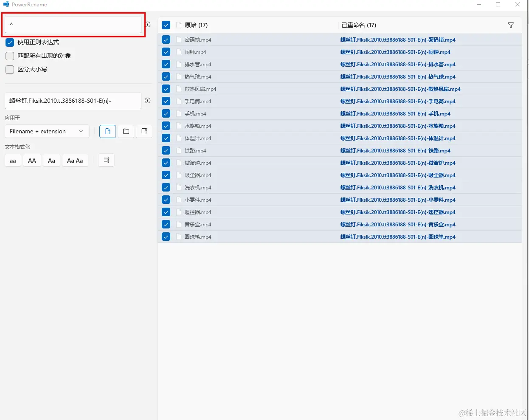Click the file icon beside 排水管.mp4
Viewport: 529px width, 420px height.
(x=179, y=65)
